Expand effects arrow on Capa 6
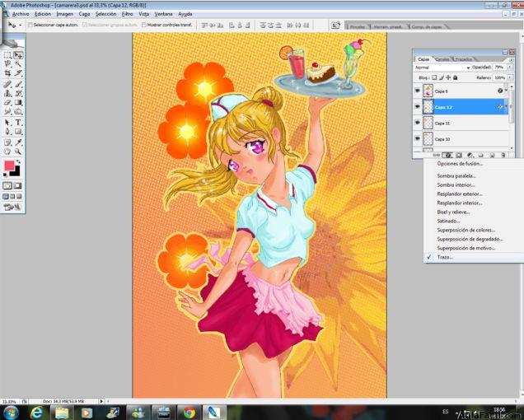 click(x=506, y=91)
